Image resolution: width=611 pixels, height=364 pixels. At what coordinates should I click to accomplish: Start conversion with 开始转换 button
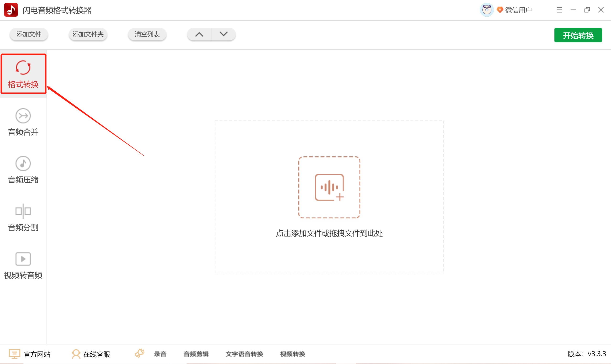578,35
